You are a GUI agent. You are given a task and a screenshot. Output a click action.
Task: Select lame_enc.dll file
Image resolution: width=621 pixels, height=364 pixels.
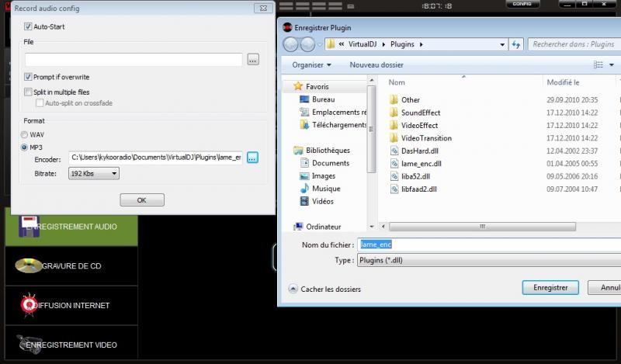point(421,163)
